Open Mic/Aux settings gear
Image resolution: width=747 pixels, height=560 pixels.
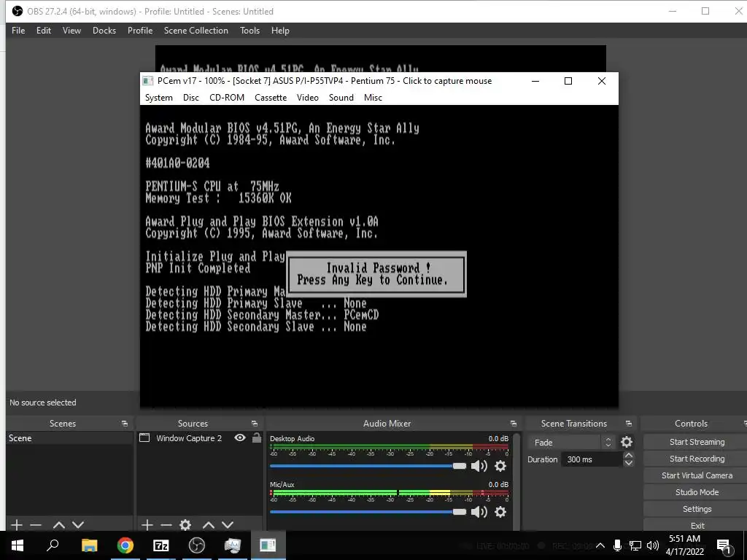click(500, 512)
